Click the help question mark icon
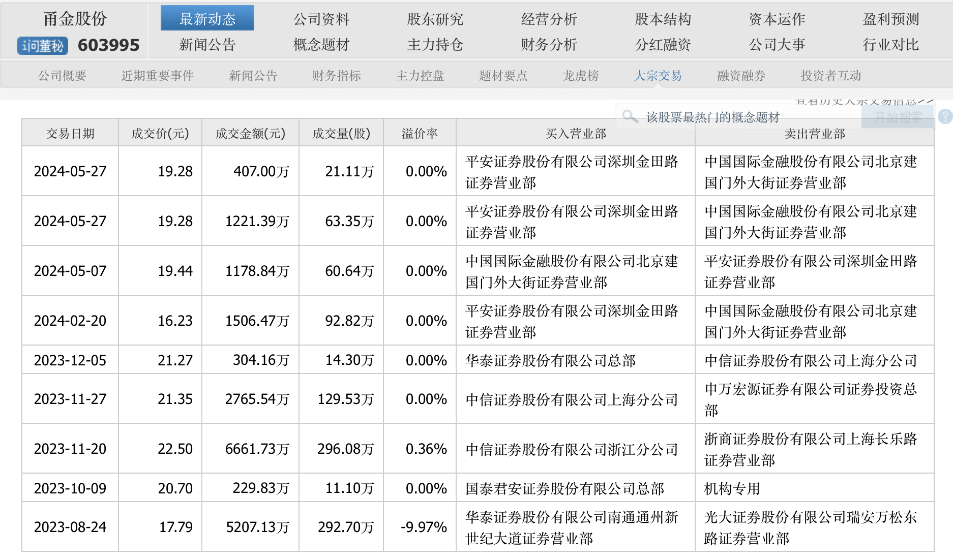 coord(945,116)
